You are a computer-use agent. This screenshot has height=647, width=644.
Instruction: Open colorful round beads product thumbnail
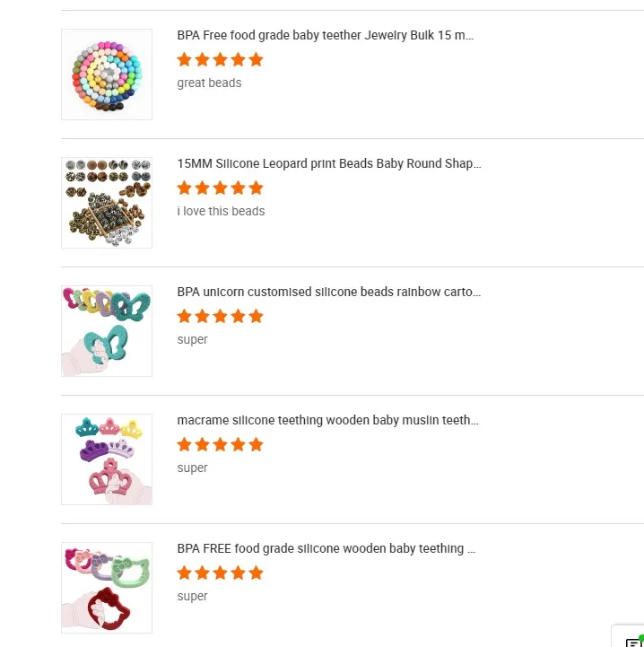(x=107, y=74)
